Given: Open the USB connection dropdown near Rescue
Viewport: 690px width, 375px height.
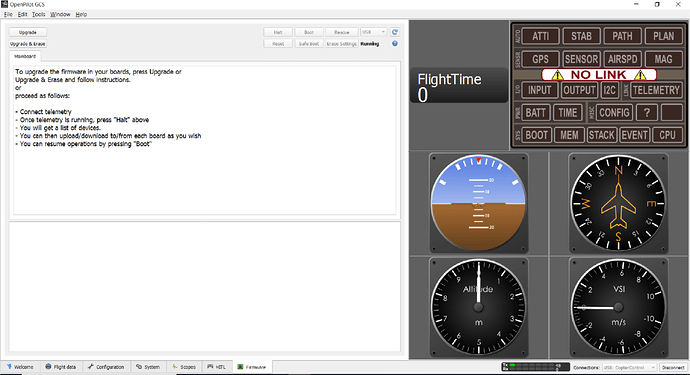Looking at the screenshot, I should click(x=374, y=32).
